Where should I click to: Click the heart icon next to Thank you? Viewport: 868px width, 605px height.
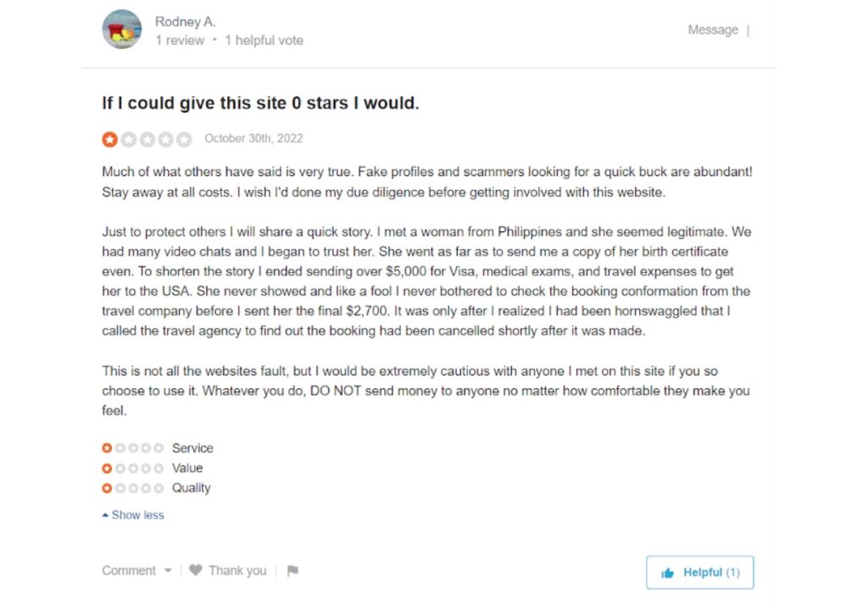coord(196,570)
